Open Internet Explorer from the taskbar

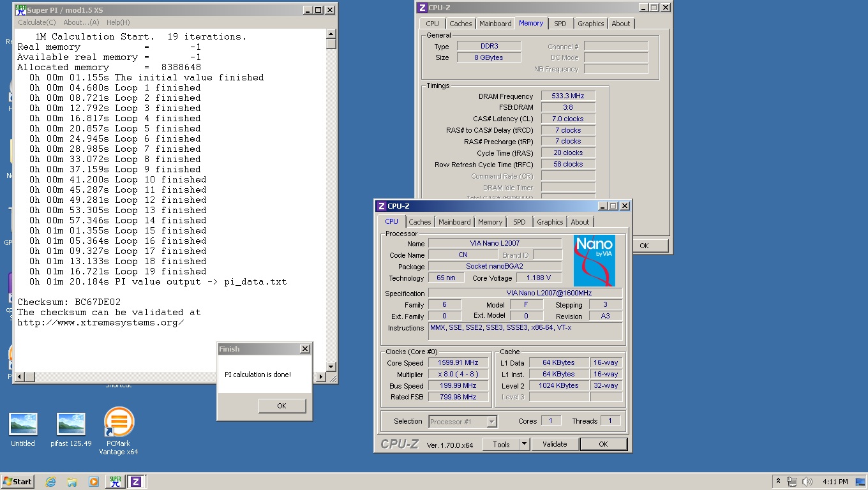[x=50, y=482]
